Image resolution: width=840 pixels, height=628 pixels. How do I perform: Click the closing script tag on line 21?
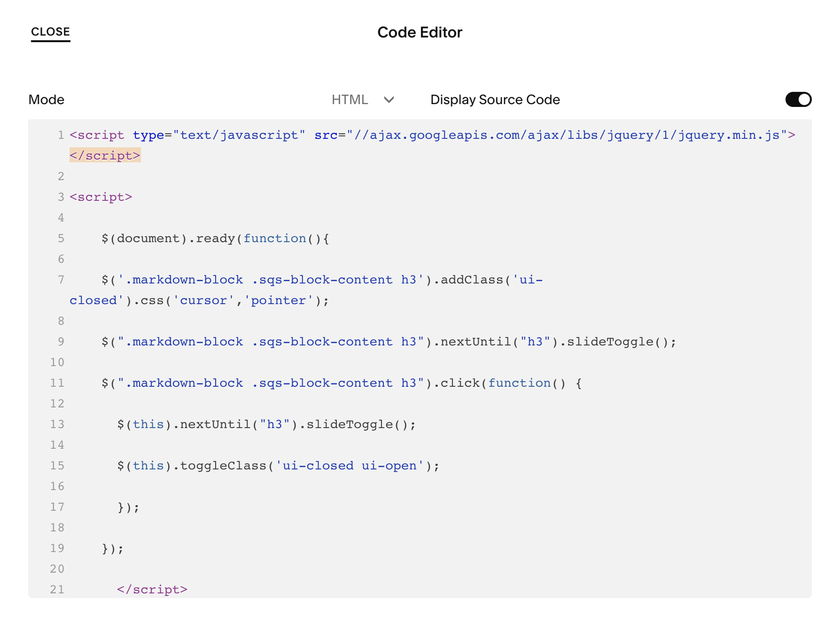coord(152,589)
